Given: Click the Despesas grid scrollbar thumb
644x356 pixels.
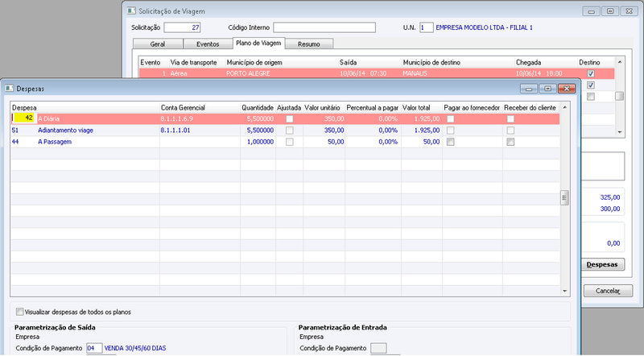Looking at the screenshot, I should point(564,197).
